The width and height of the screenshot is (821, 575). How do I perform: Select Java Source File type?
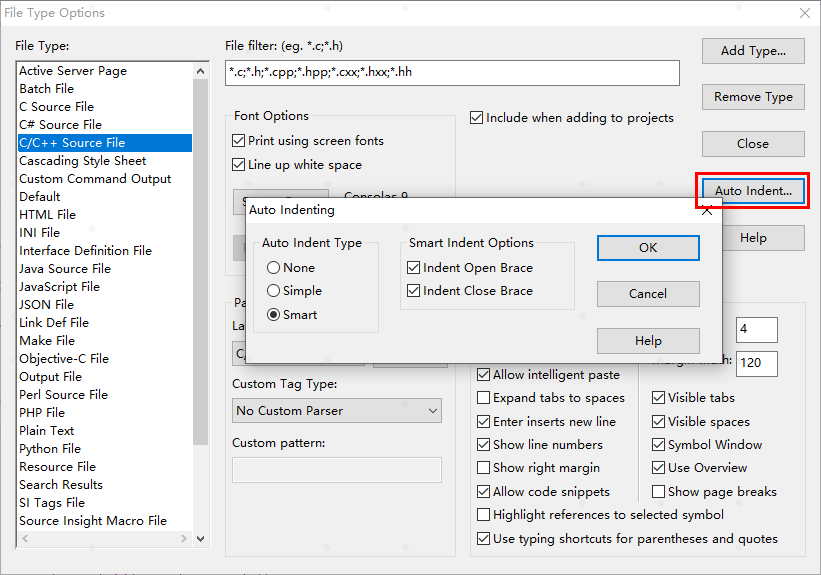click(x=105, y=269)
